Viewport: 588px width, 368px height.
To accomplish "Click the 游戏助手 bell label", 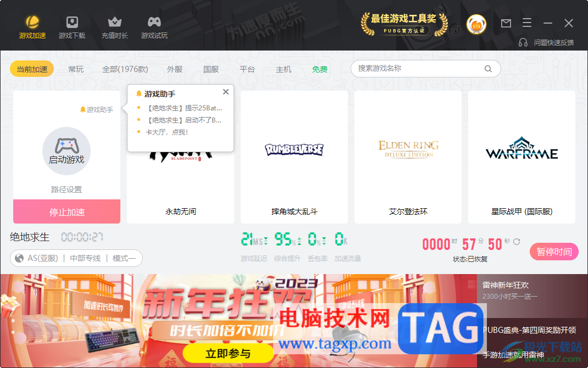I will coord(96,109).
